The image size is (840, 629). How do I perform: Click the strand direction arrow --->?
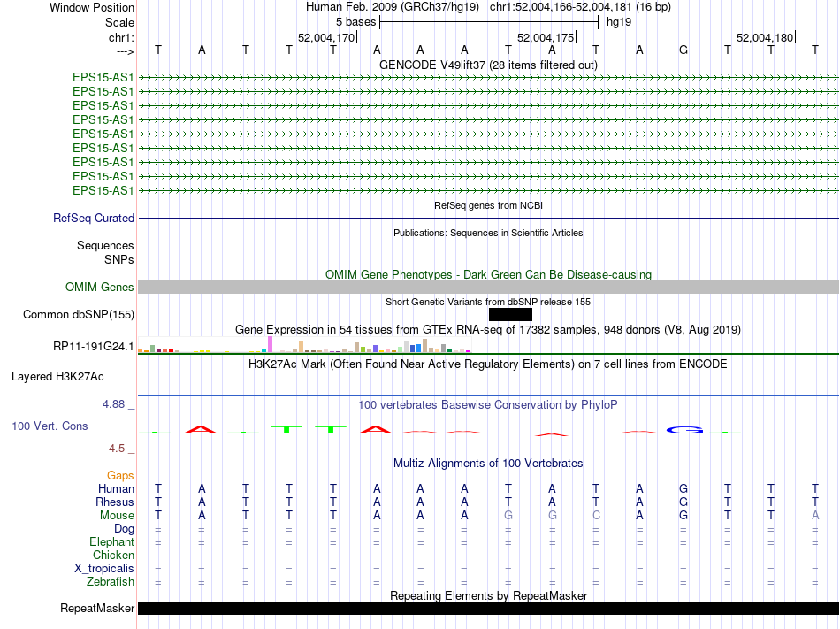click(125, 51)
